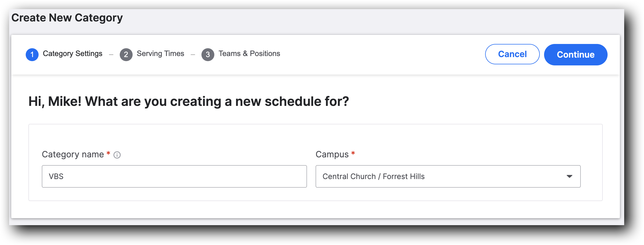
Task: Jump to the Teams & Positions step
Action: 249,53
